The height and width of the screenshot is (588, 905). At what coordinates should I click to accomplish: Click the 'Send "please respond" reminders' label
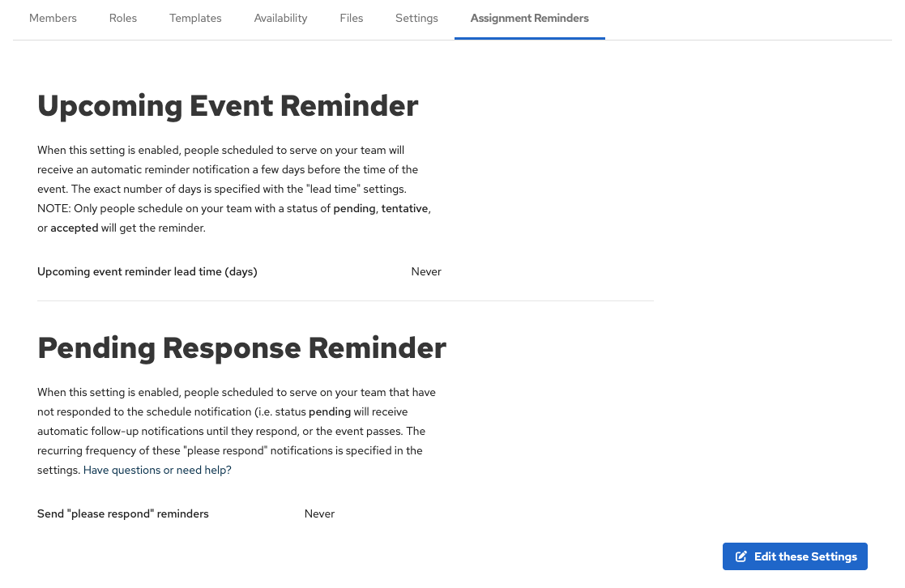tap(123, 513)
